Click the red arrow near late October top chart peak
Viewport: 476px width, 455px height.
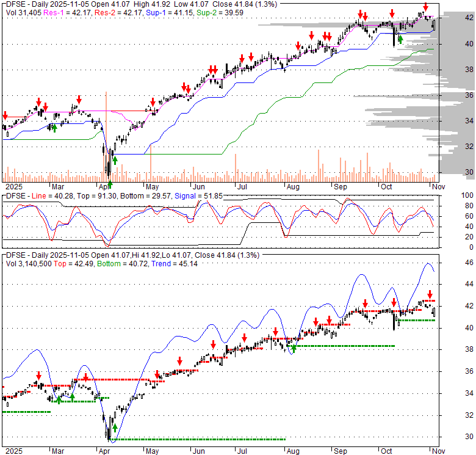pos(425,7)
